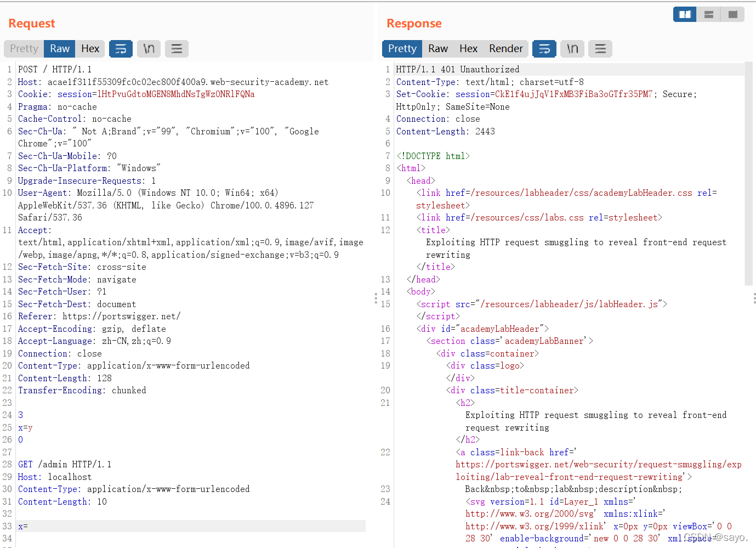Image resolution: width=756 pixels, height=548 pixels.
Task: Open the Render tab in Response panel
Action: click(x=506, y=49)
